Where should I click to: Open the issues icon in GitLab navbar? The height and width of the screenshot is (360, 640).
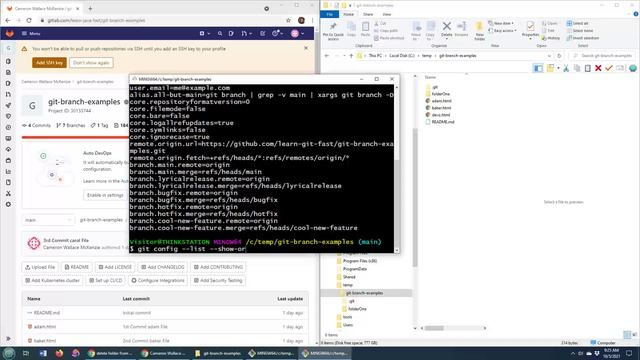(x=231, y=33)
